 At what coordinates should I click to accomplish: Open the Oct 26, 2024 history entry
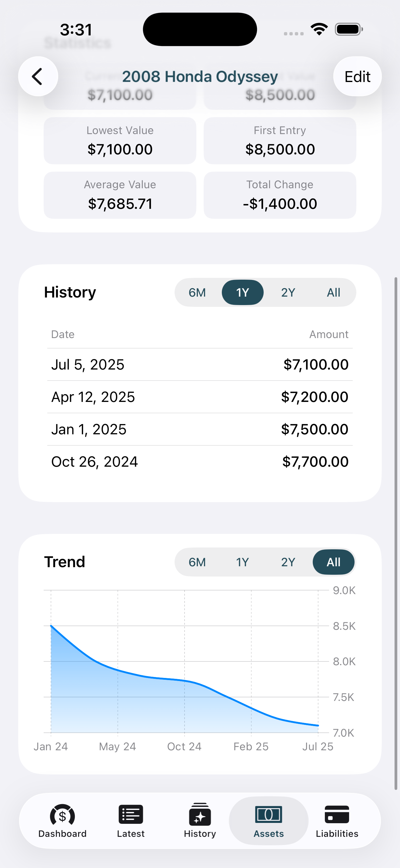tap(200, 462)
